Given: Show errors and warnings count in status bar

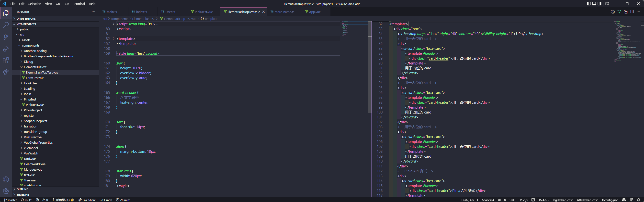Looking at the screenshot, I should point(42,200).
